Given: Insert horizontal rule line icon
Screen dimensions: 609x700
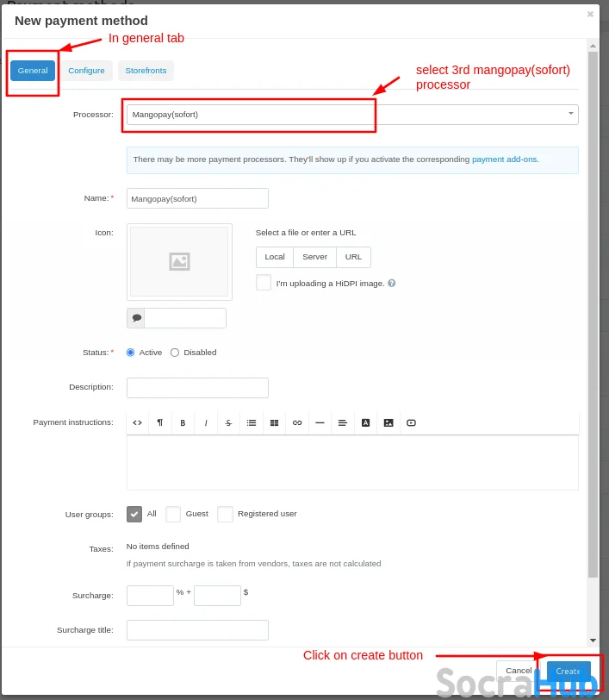Looking at the screenshot, I should tap(320, 422).
